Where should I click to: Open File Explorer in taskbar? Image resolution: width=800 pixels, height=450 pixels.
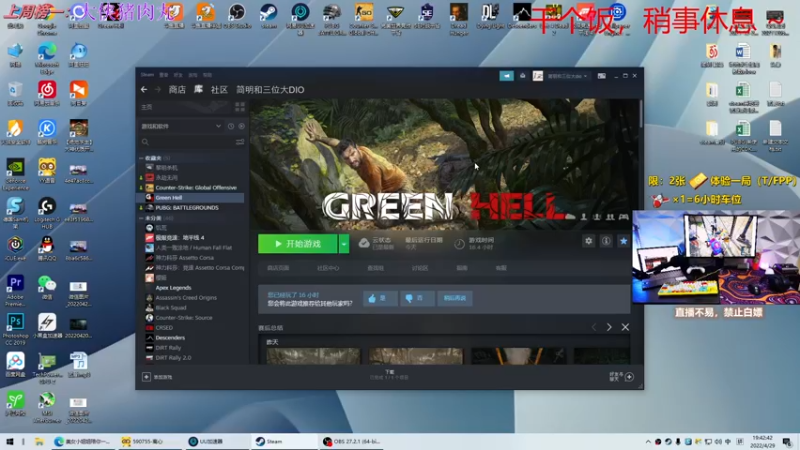coord(39,441)
